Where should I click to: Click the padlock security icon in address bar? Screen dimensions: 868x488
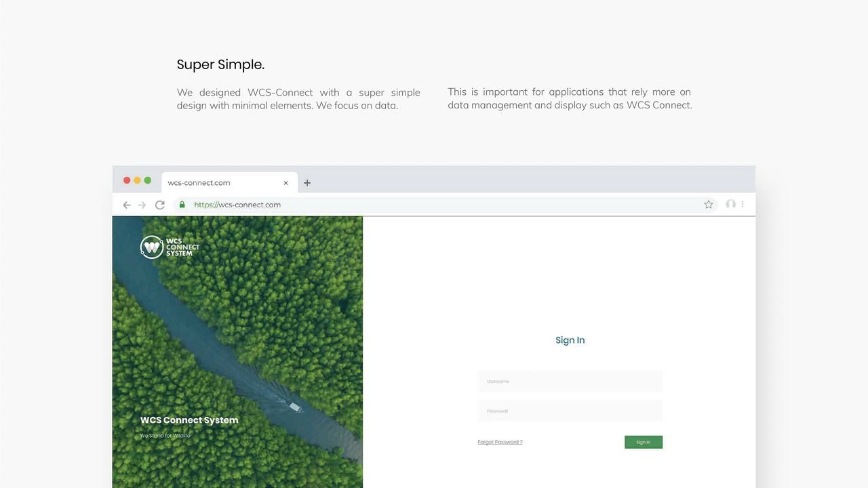(x=182, y=204)
